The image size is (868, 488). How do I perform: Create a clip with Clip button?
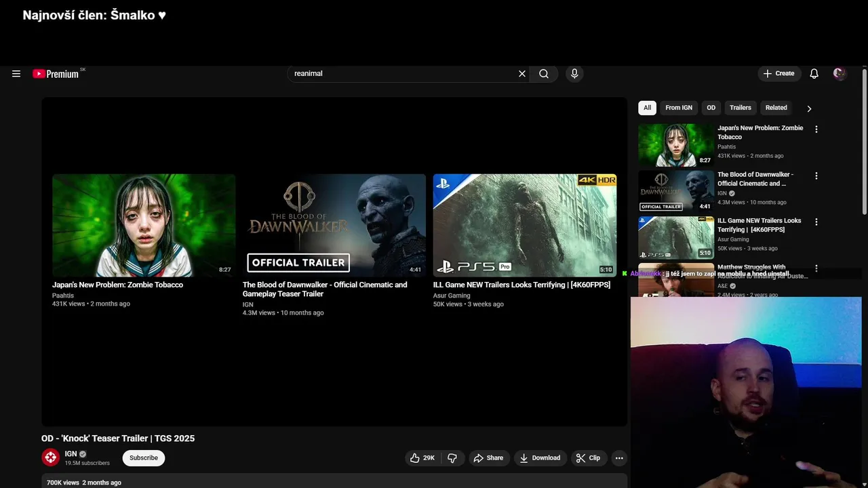coord(588,458)
